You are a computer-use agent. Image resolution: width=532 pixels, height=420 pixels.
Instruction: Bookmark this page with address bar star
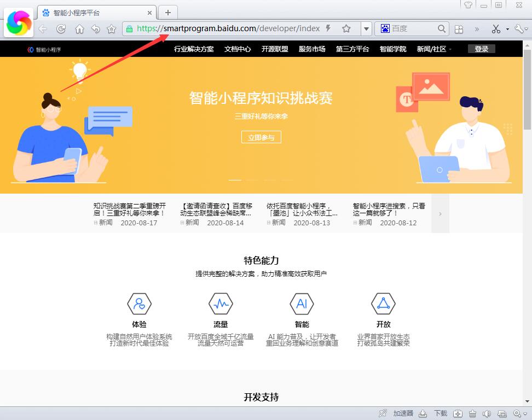click(346, 28)
